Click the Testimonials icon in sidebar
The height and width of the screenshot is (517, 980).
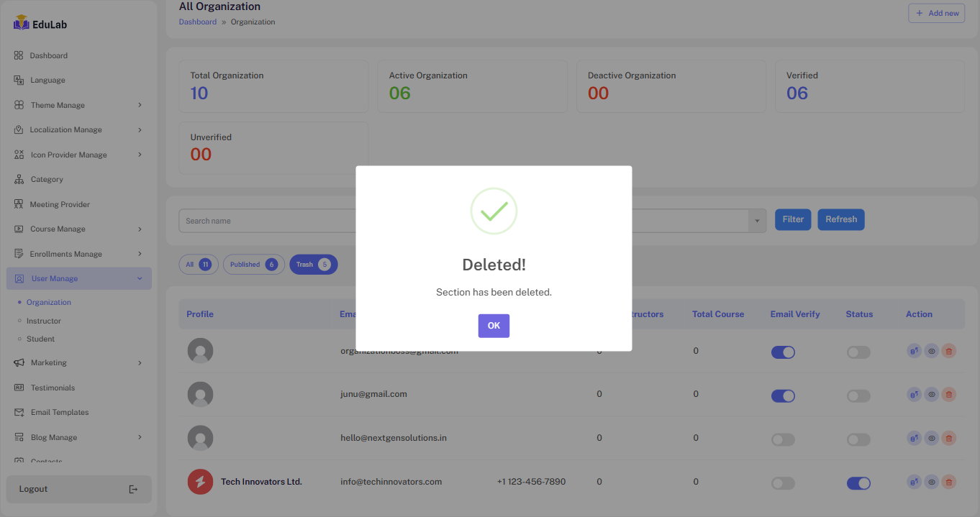point(19,388)
